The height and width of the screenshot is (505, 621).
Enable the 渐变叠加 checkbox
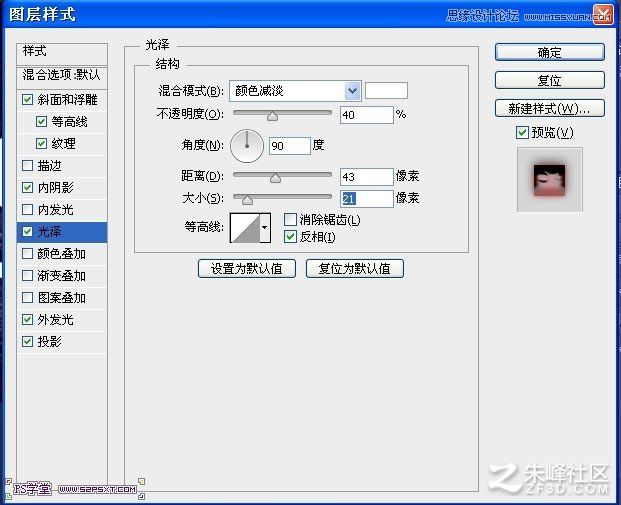pos(27,275)
